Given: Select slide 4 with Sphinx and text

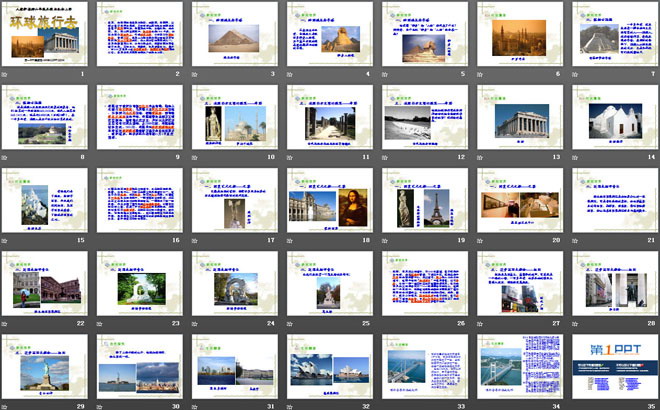Looking at the screenshot, I should (330, 34).
